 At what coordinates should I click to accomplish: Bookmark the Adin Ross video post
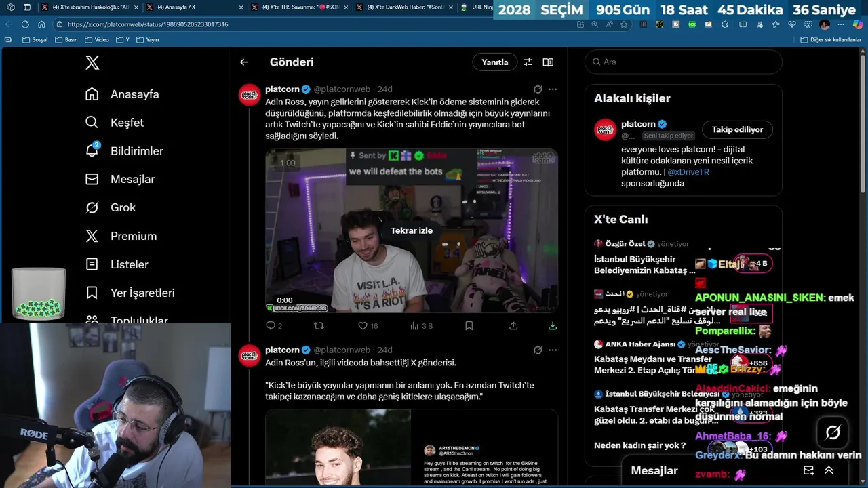click(x=469, y=326)
